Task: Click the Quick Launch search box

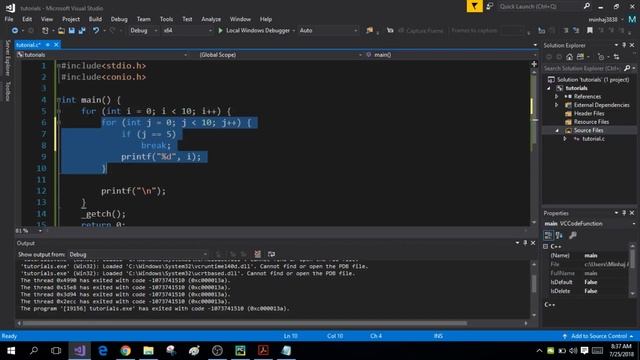Action: pyautogui.click(x=540, y=6)
